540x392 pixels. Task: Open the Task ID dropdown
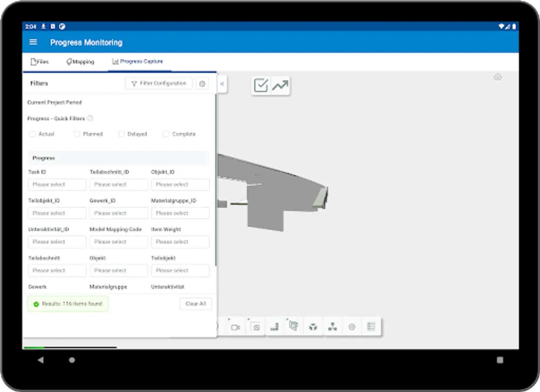57,185
